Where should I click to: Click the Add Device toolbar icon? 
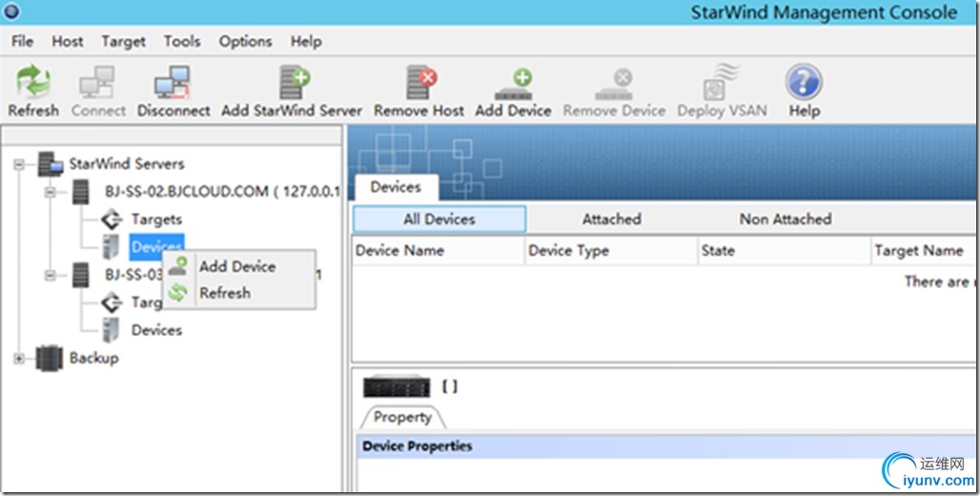click(x=513, y=85)
